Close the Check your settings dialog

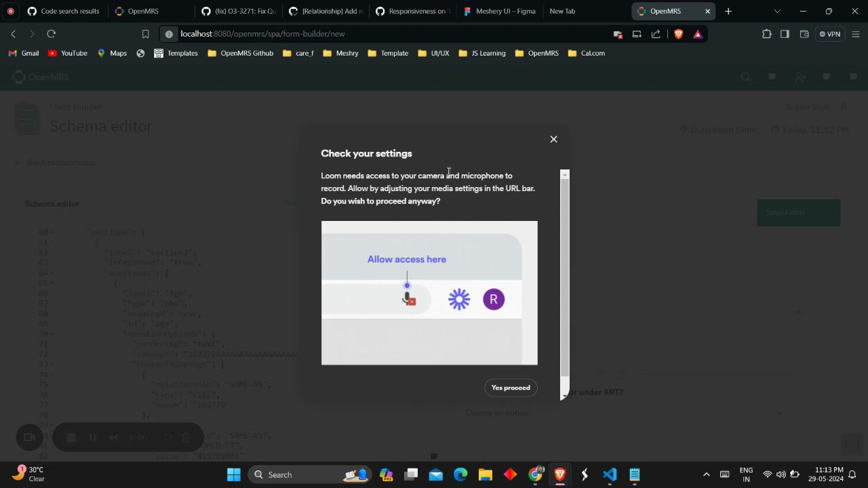point(553,139)
